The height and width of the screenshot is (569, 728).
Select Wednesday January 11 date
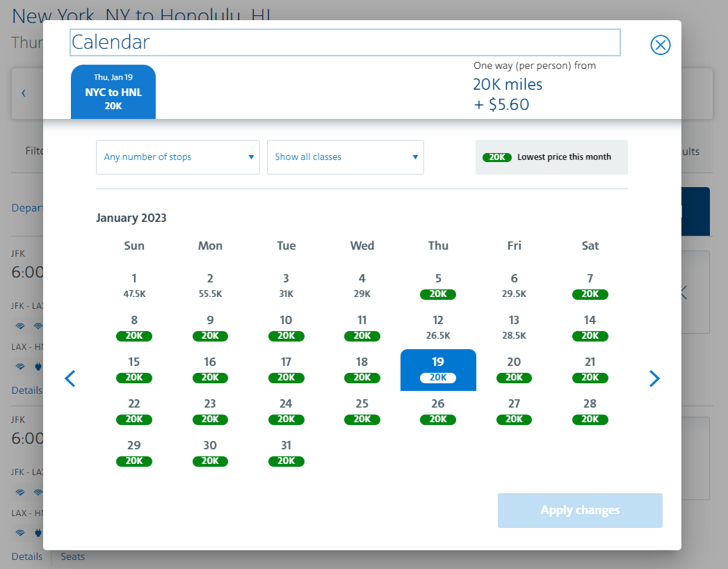[x=362, y=328]
